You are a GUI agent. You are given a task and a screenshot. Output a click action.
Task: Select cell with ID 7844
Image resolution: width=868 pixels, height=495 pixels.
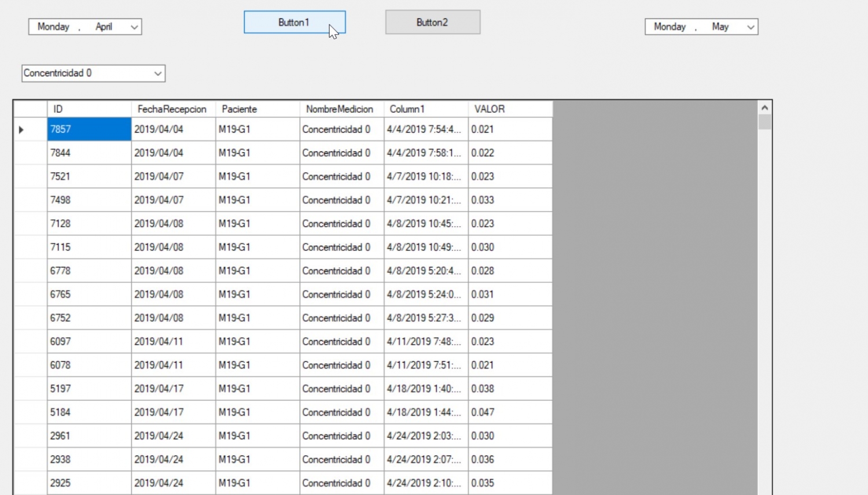coord(89,153)
